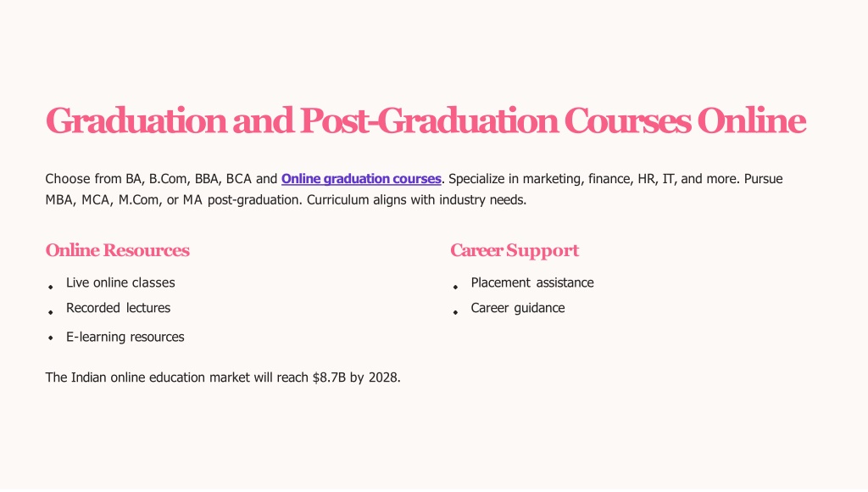
Task: Open the Online graduation courses link
Action: point(361,179)
